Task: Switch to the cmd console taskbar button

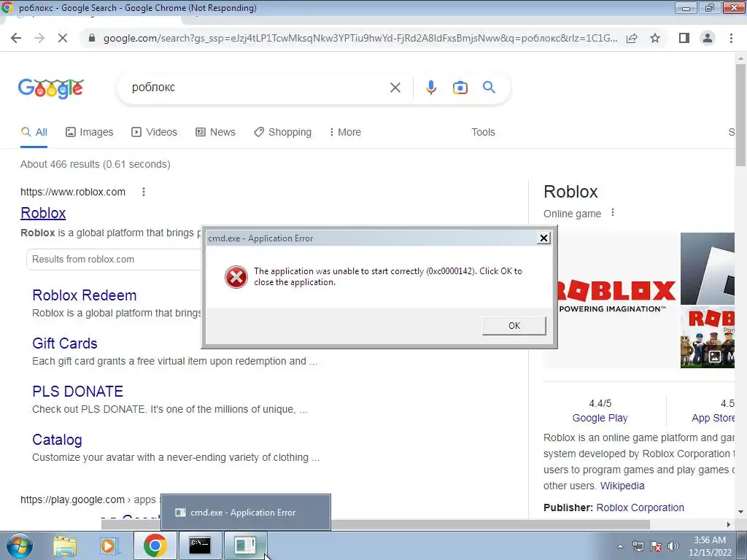Action: coord(200,545)
